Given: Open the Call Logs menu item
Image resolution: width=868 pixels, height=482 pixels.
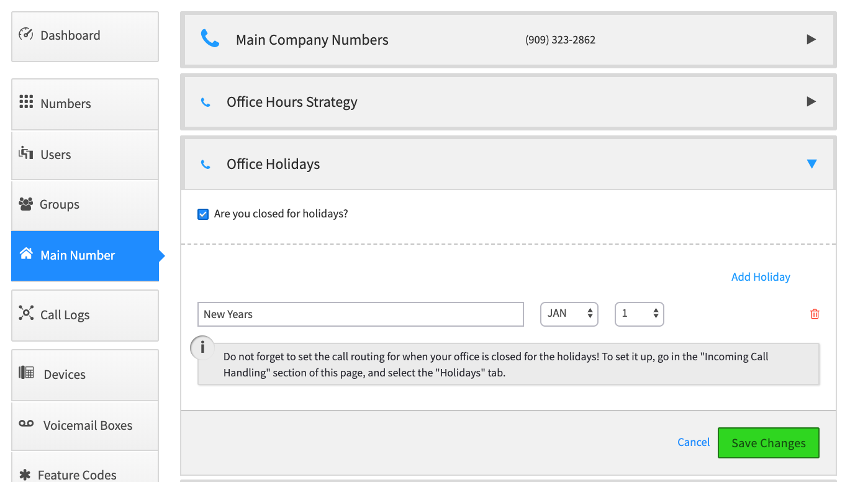Looking at the screenshot, I should 85,316.
